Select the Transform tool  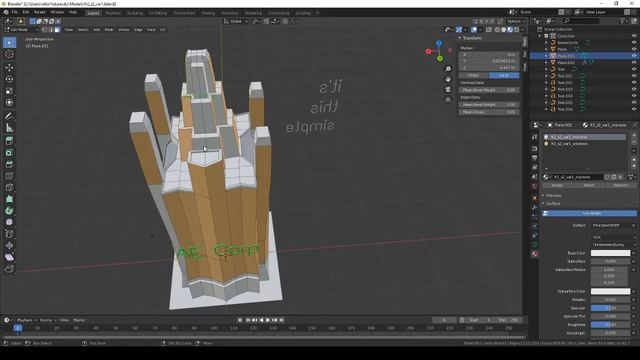(x=9, y=102)
